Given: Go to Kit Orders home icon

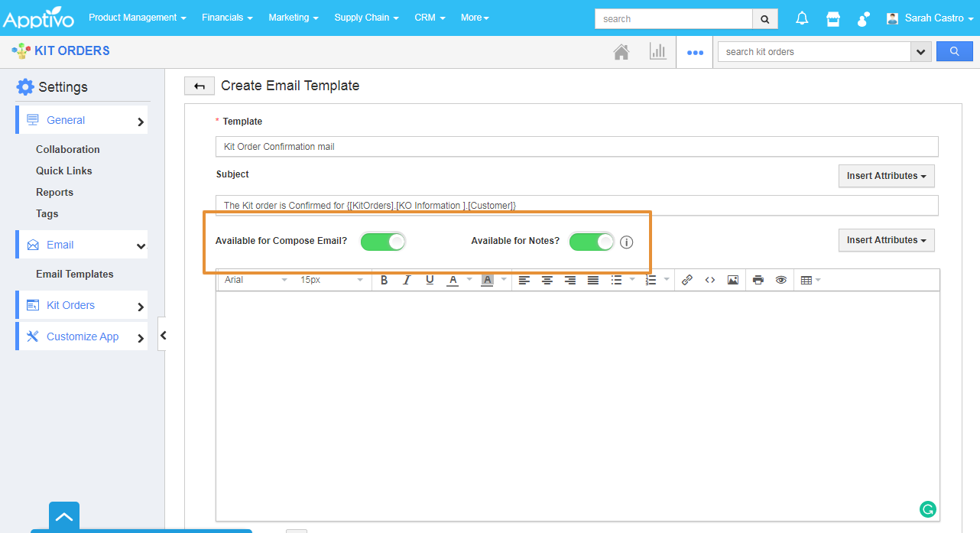Looking at the screenshot, I should click(621, 52).
